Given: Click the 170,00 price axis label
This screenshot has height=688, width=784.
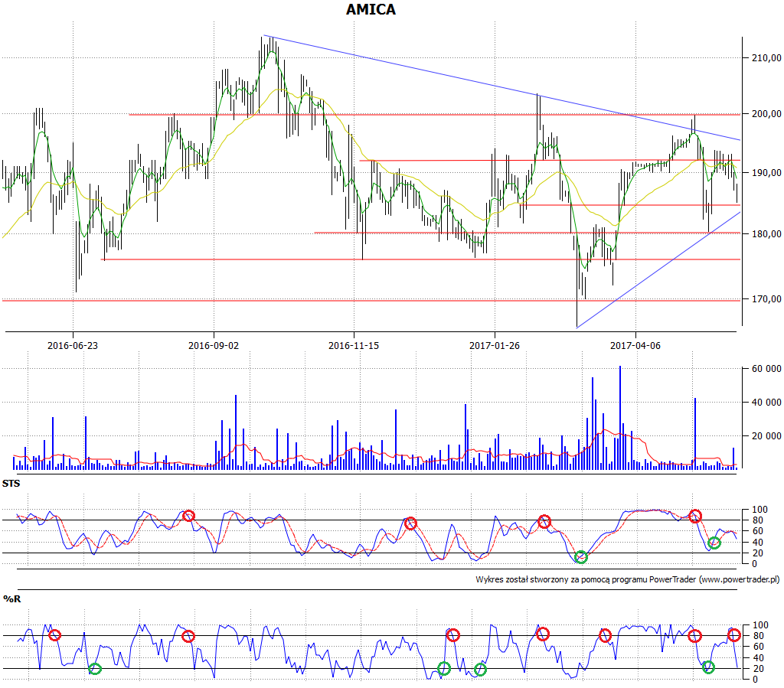Looking at the screenshot, I should coord(766,299).
